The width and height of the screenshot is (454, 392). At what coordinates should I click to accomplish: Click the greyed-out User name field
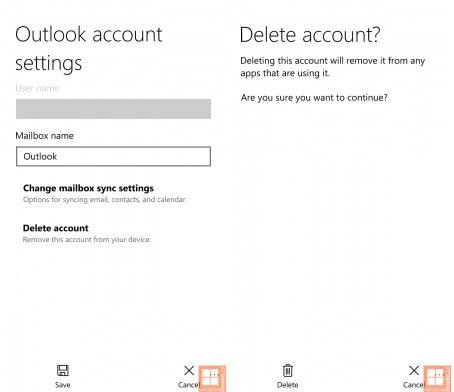[113, 109]
